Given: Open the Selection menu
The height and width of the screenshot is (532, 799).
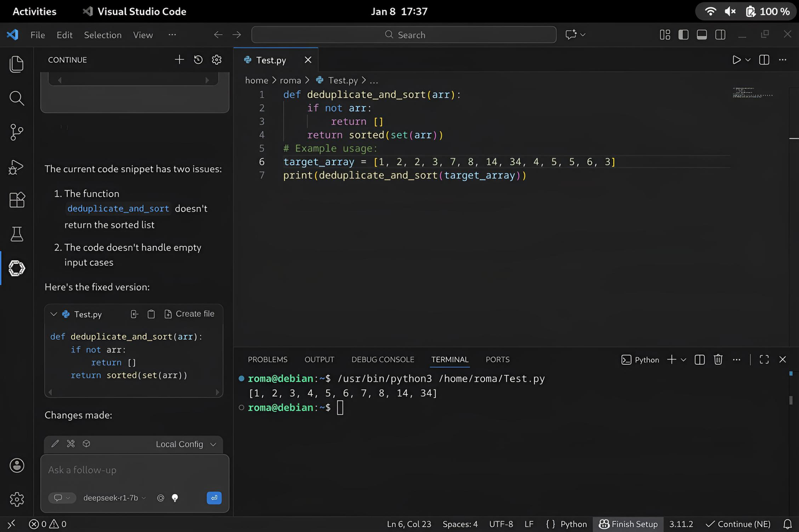Looking at the screenshot, I should pos(103,35).
